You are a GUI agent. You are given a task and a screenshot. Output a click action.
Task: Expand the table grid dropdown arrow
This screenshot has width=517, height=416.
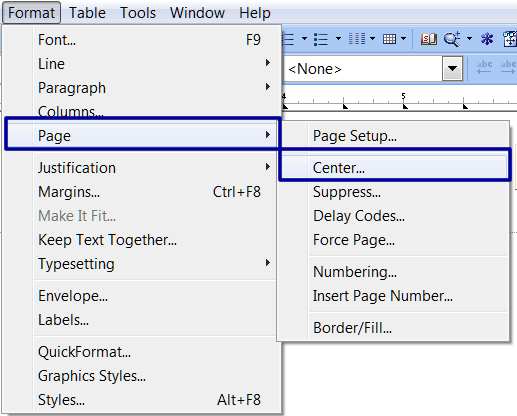tap(403, 39)
